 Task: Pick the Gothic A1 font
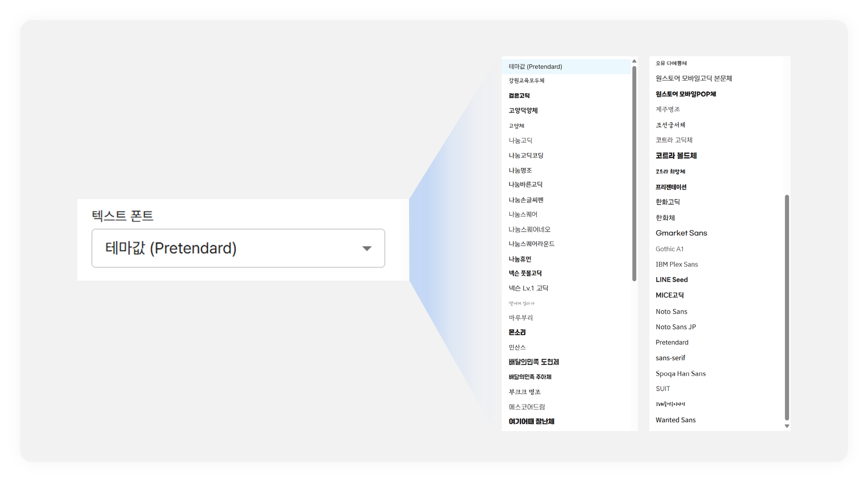669,249
